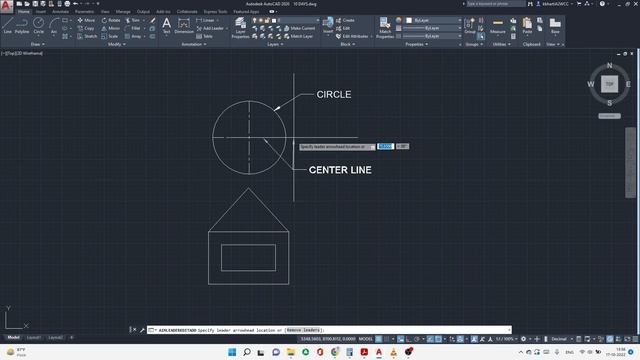
Task: Toggle annotation visibility in status bar
Action: coord(474,339)
